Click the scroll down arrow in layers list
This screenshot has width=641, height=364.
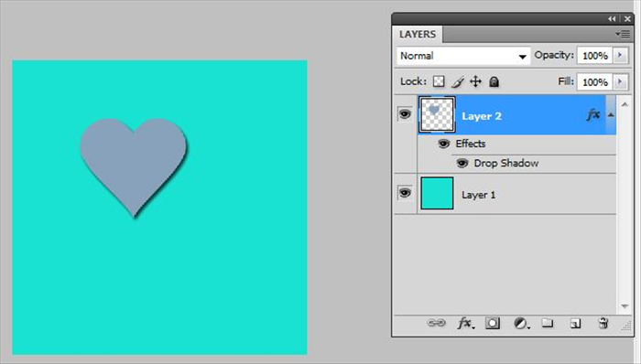point(625,306)
